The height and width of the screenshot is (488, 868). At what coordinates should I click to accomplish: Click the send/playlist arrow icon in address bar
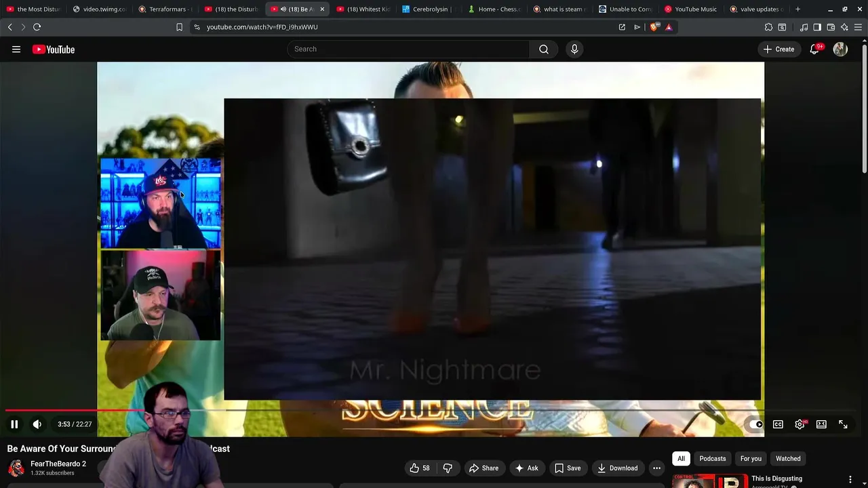coord(637,27)
